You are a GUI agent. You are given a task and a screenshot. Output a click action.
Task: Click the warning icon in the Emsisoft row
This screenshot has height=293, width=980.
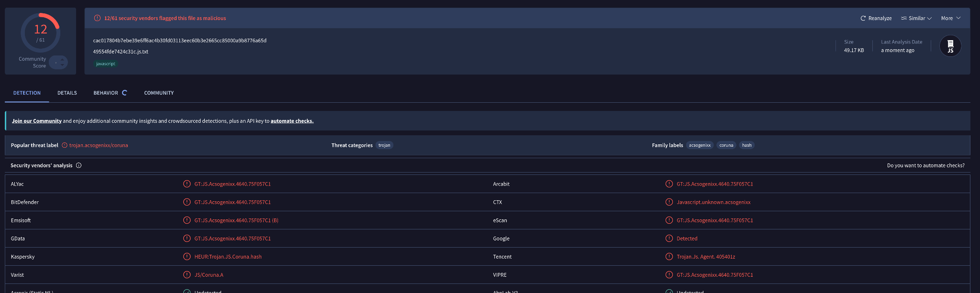[187, 220]
